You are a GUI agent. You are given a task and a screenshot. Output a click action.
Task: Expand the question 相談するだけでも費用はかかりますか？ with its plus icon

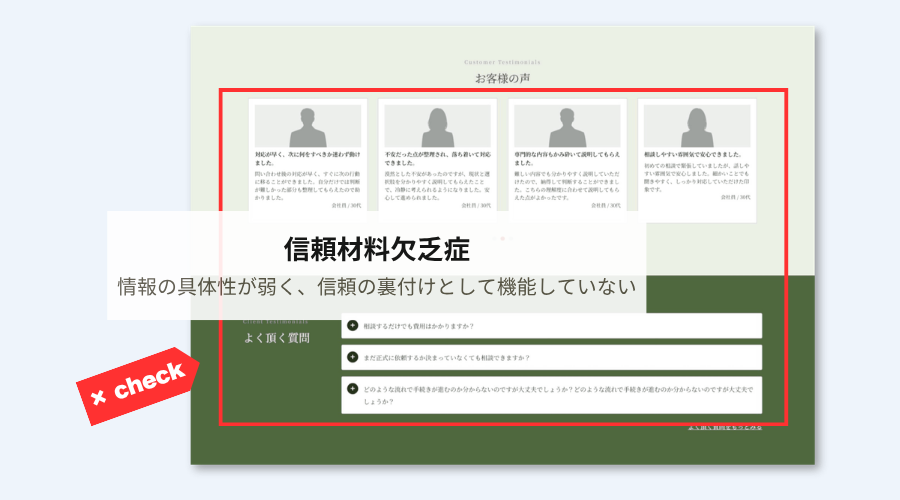[x=352, y=325]
